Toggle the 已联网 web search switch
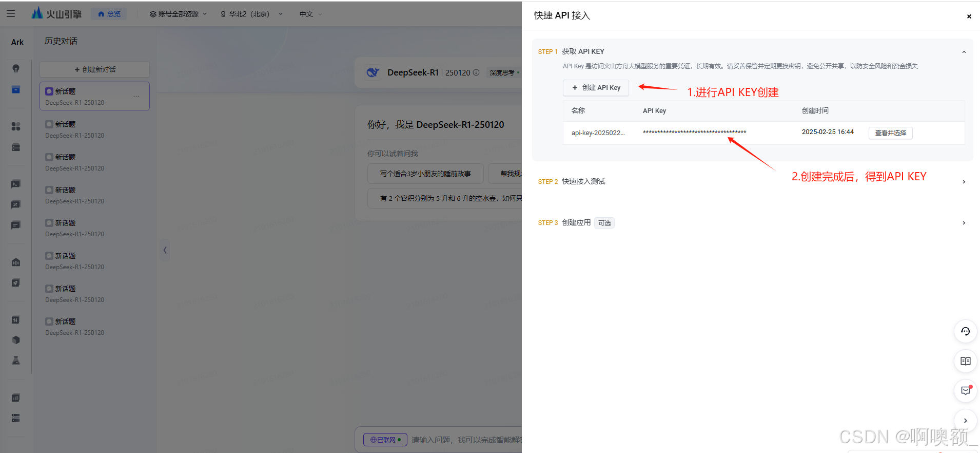This screenshot has width=980, height=453. 385,440
